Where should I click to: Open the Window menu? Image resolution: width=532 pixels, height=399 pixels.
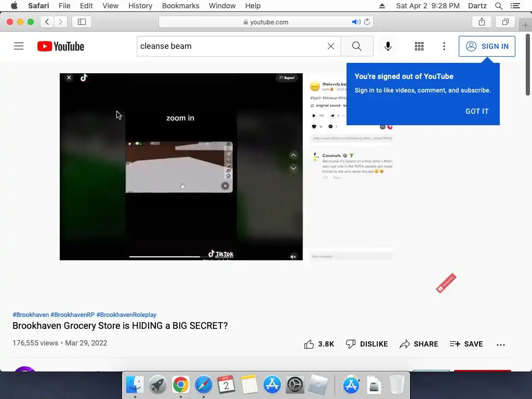pyautogui.click(x=222, y=6)
